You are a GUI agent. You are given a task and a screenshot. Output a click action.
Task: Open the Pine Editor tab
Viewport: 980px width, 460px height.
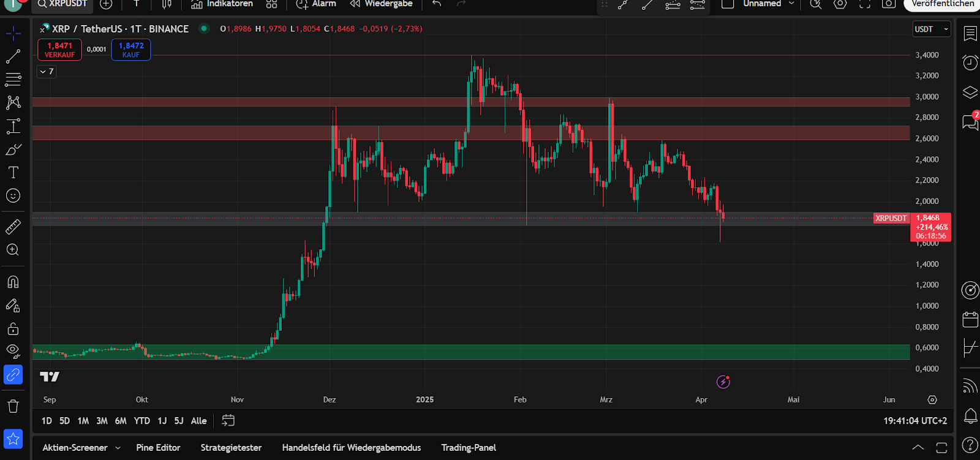pyautogui.click(x=158, y=448)
